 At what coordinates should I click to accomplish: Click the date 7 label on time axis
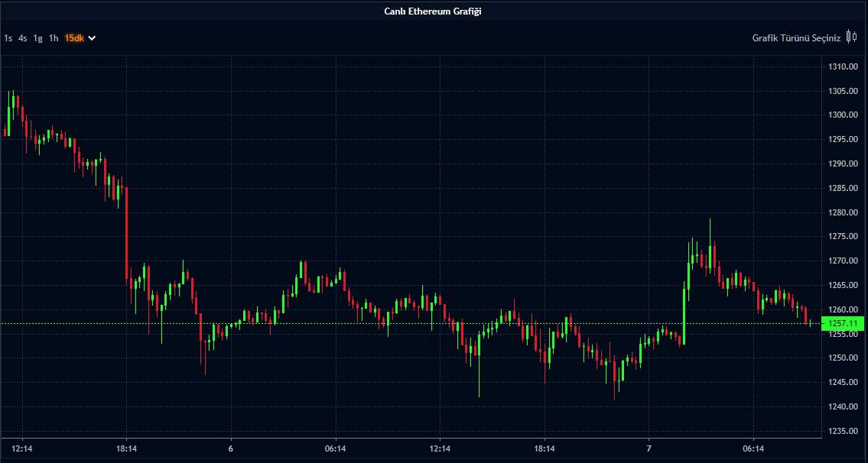coord(649,448)
